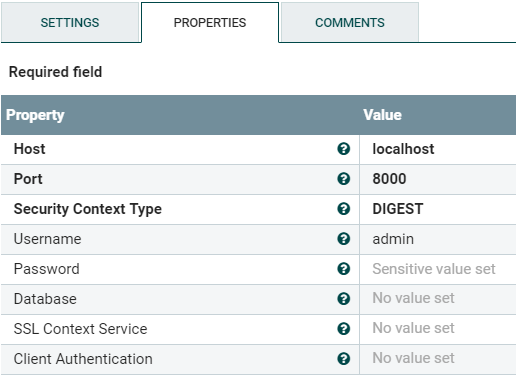The height and width of the screenshot is (377, 516).
Task: Edit the admin Username value
Action: [438, 239]
